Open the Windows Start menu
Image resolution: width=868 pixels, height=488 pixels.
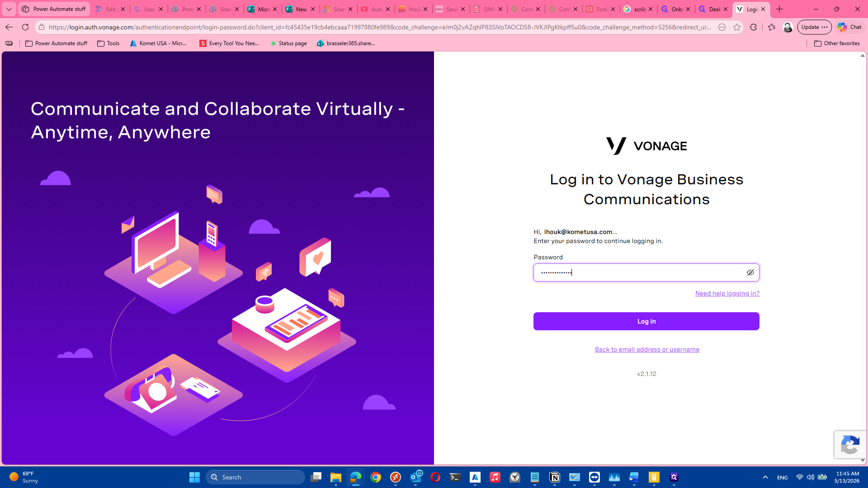[194, 477]
